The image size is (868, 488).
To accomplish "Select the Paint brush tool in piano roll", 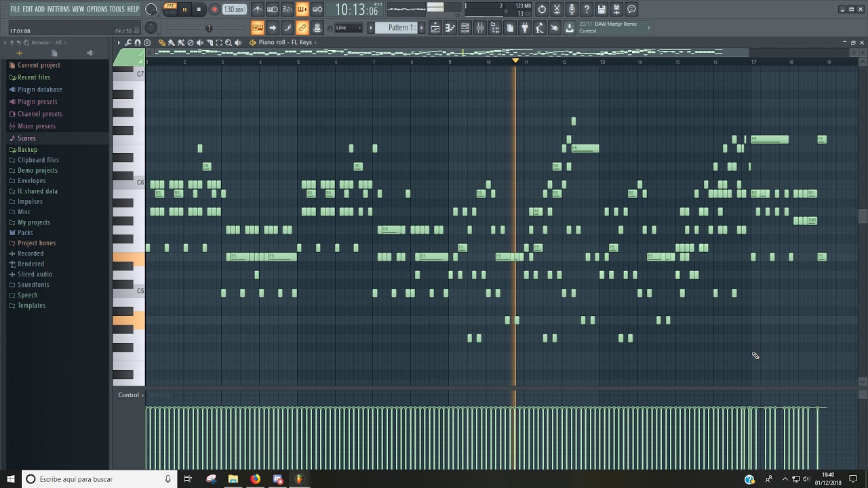I will 172,43.
